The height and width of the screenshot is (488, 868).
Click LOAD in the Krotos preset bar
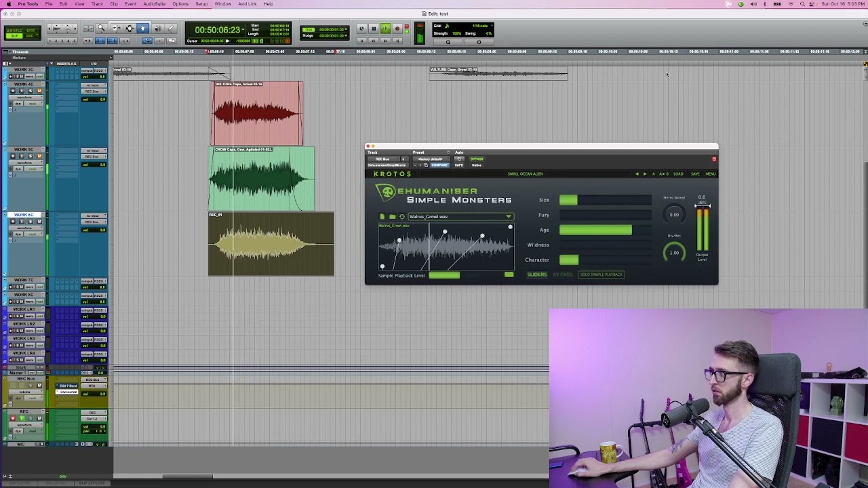click(678, 174)
